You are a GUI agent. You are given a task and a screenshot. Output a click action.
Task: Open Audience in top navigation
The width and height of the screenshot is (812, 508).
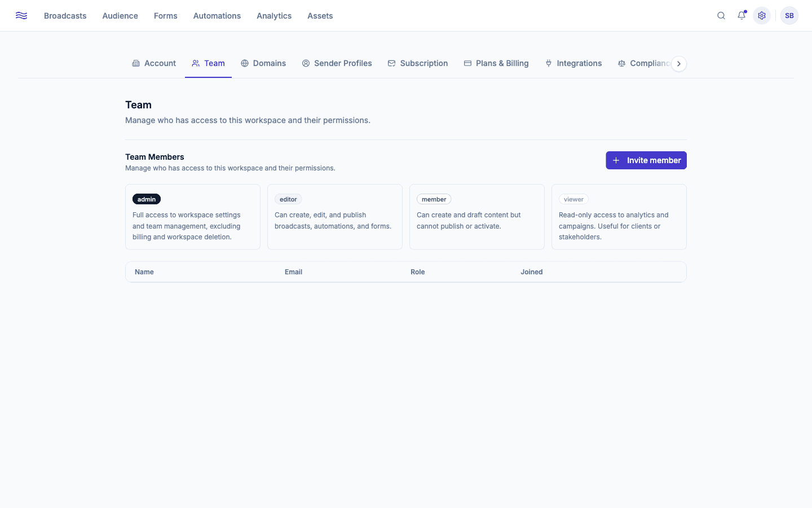coord(120,16)
